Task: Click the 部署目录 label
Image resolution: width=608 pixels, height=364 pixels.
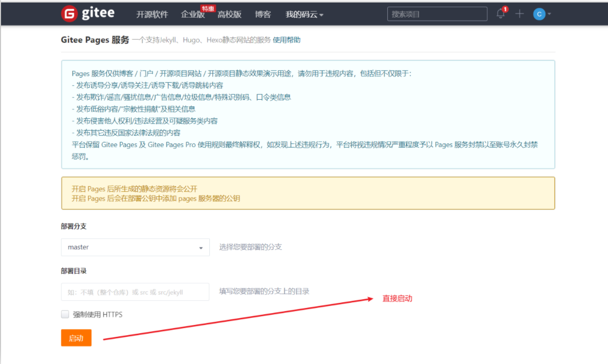Action: point(74,271)
